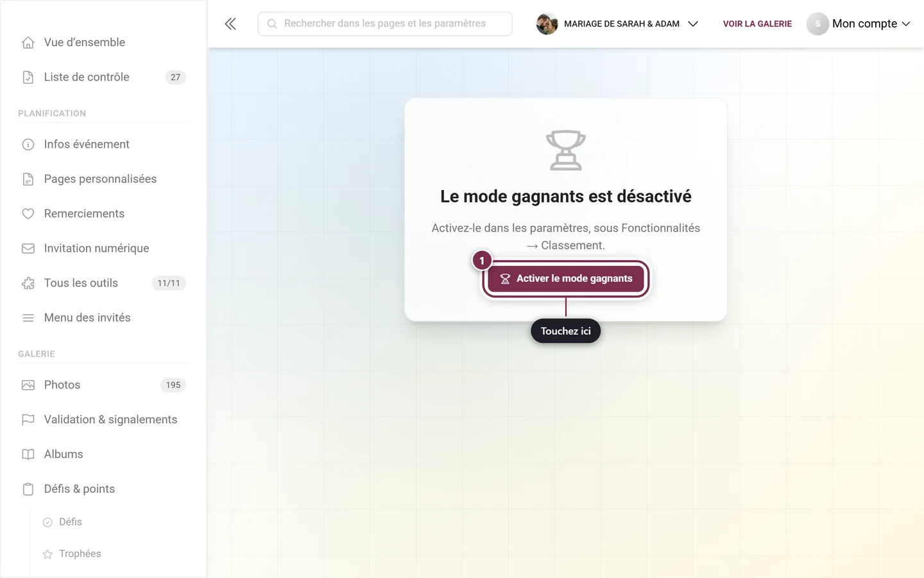The image size is (924, 578).
Task: Open Défis & points clipboard icon
Action: 28,489
